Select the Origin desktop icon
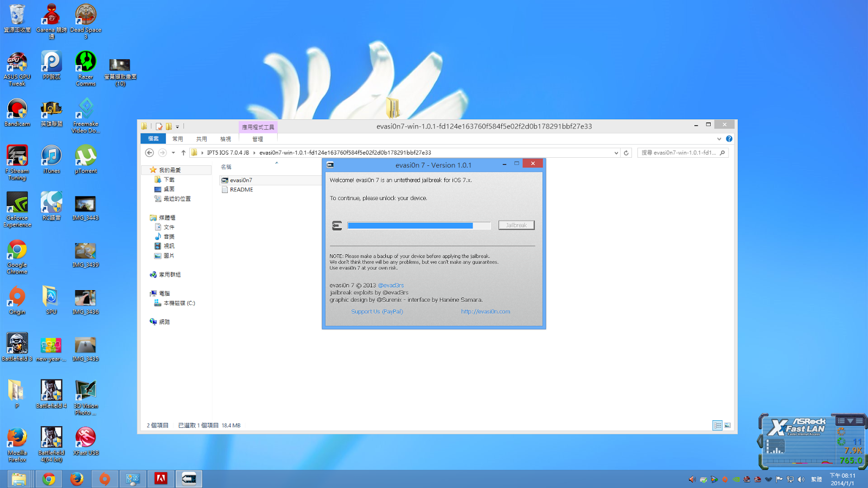 tap(17, 300)
